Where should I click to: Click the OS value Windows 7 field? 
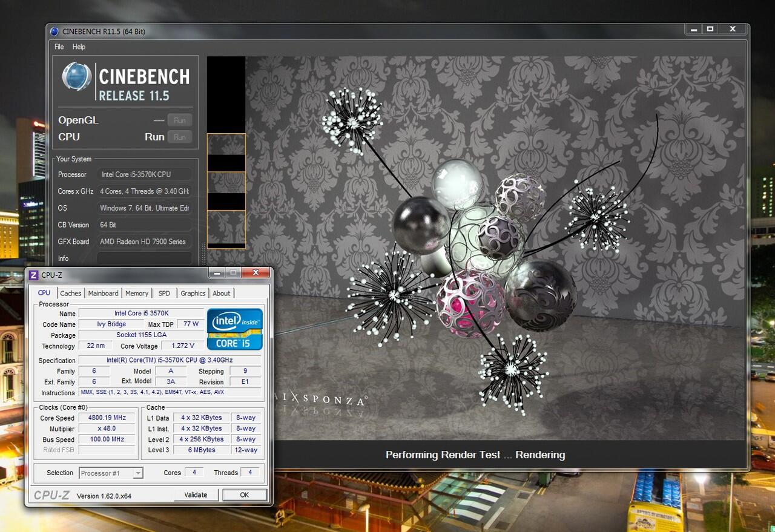[x=145, y=208]
